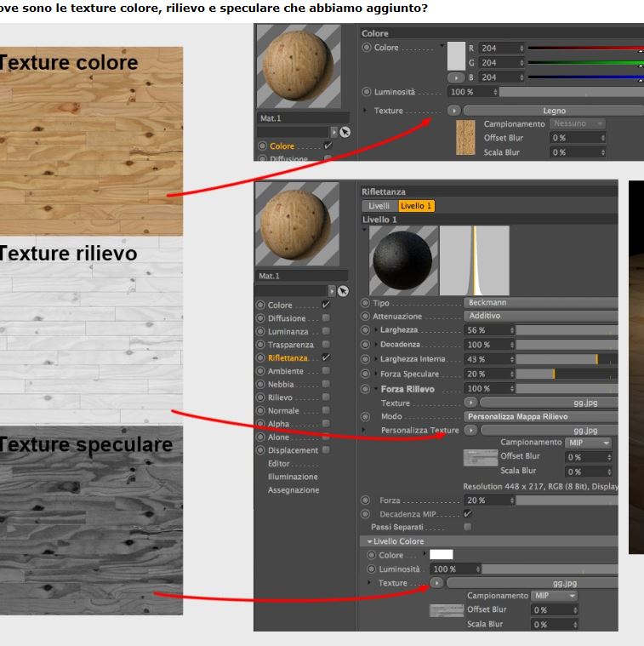Click the material picker arrow icon in Colore panel

(x=345, y=132)
